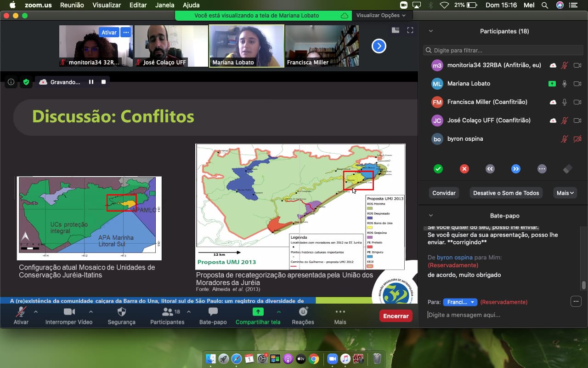Click green yes checkmark reaction
This screenshot has width=588, height=368.
pyautogui.click(x=438, y=169)
